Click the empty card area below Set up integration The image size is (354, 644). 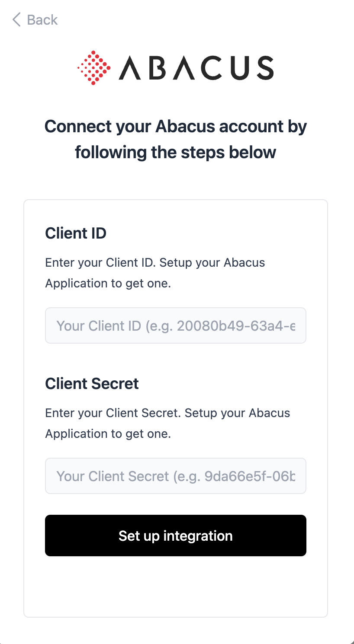coord(176,587)
